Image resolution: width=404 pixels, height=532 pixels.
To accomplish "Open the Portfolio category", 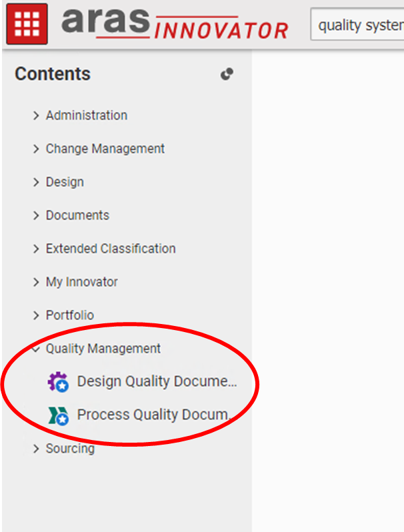I will [69, 315].
